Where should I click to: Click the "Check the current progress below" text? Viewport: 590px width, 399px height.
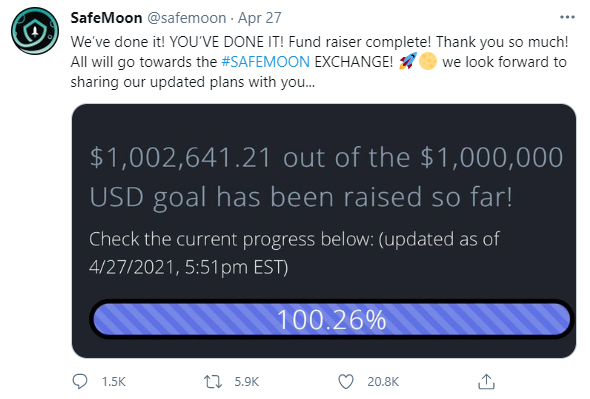231,239
